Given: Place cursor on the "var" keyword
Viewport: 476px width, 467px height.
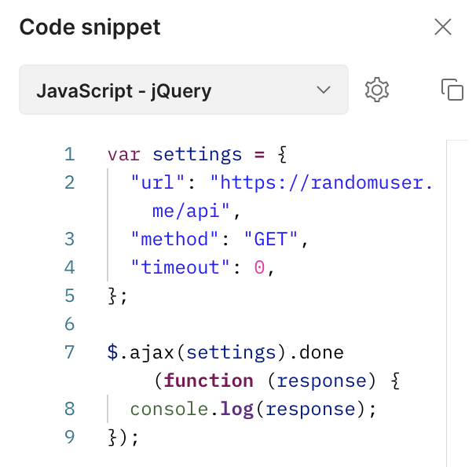Looking at the screenshot, I should click(124, 154).
